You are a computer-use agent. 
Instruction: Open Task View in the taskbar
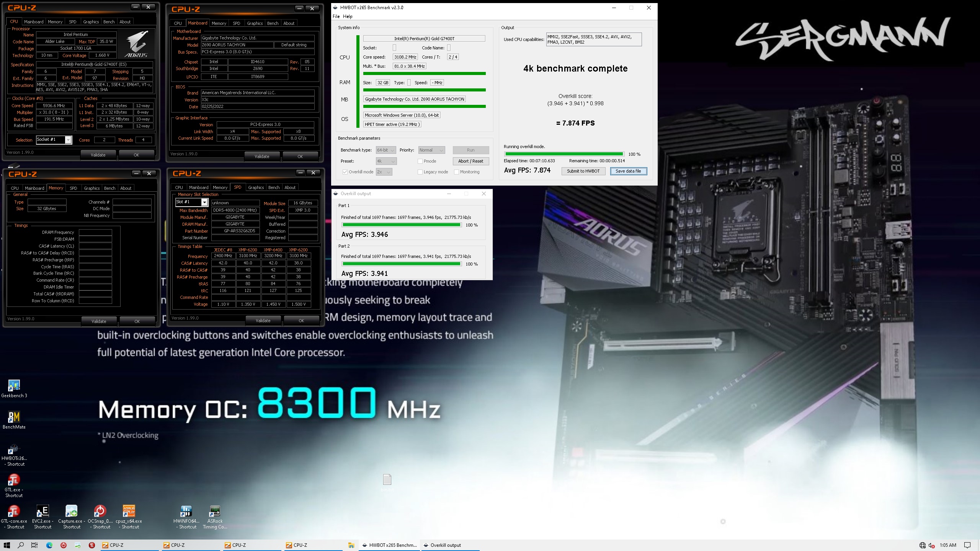(x=34, y=545)
